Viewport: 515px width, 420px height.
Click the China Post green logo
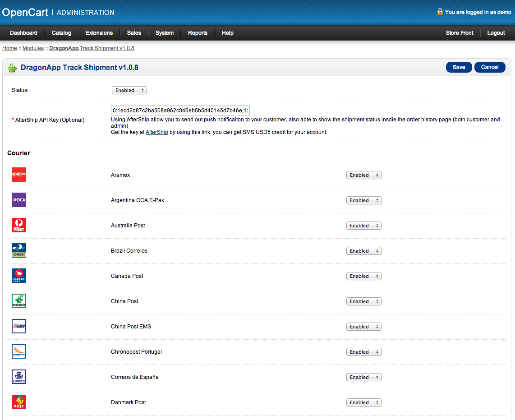(x=19, y=301)
